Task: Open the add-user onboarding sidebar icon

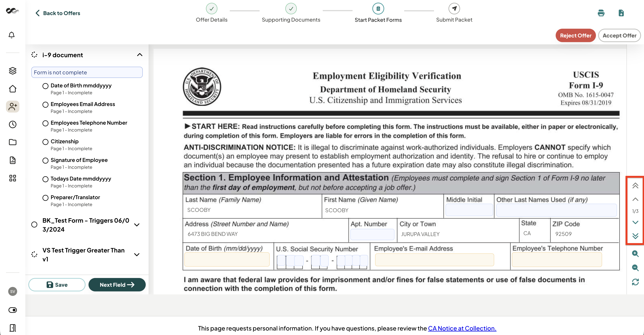Action: (x=12, y=107)
